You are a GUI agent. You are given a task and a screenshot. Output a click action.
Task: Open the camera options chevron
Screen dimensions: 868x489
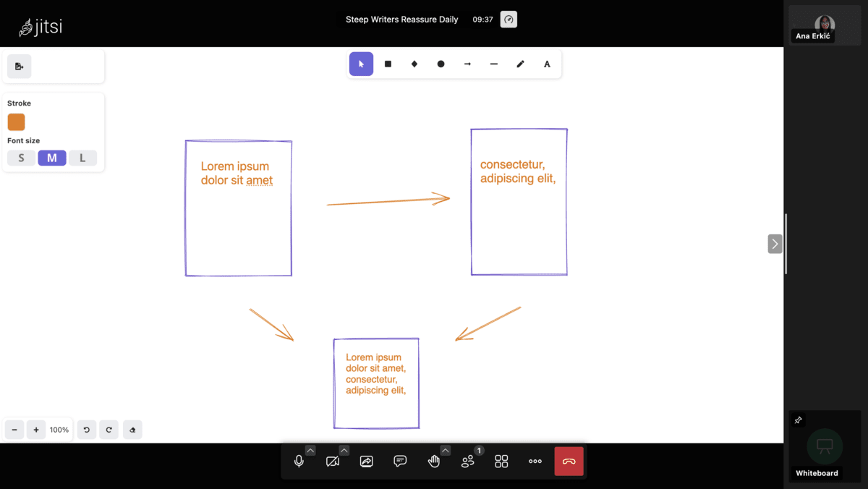tap(344, 450)
